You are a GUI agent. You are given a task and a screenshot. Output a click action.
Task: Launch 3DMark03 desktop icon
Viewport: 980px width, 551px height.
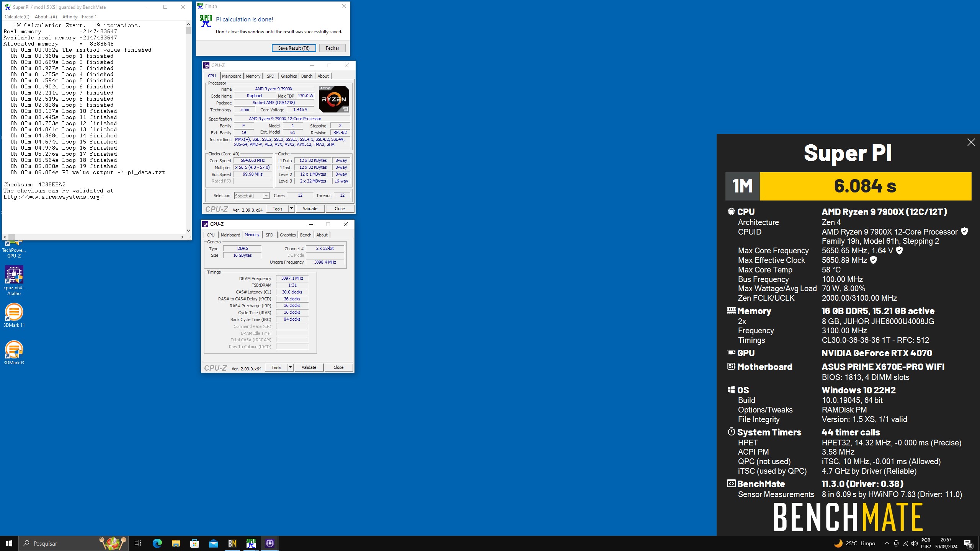coord(14,352)
